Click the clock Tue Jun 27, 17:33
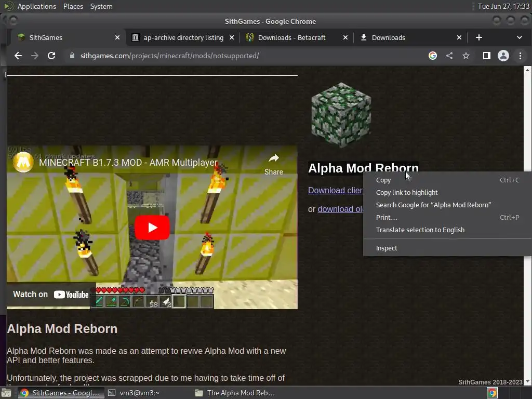The width and height of the screenshot is (532, 399). click(503, 6)
